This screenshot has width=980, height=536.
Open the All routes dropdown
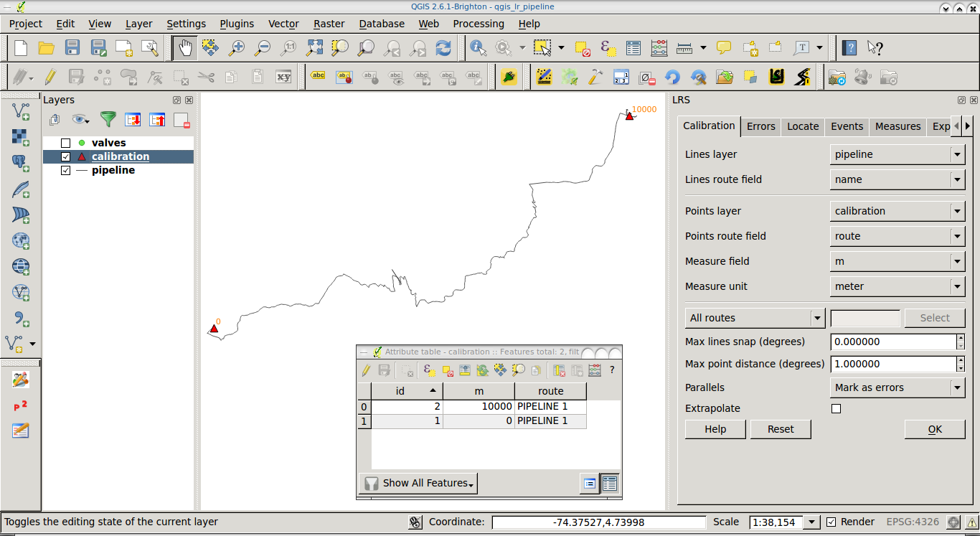[755, 318]
